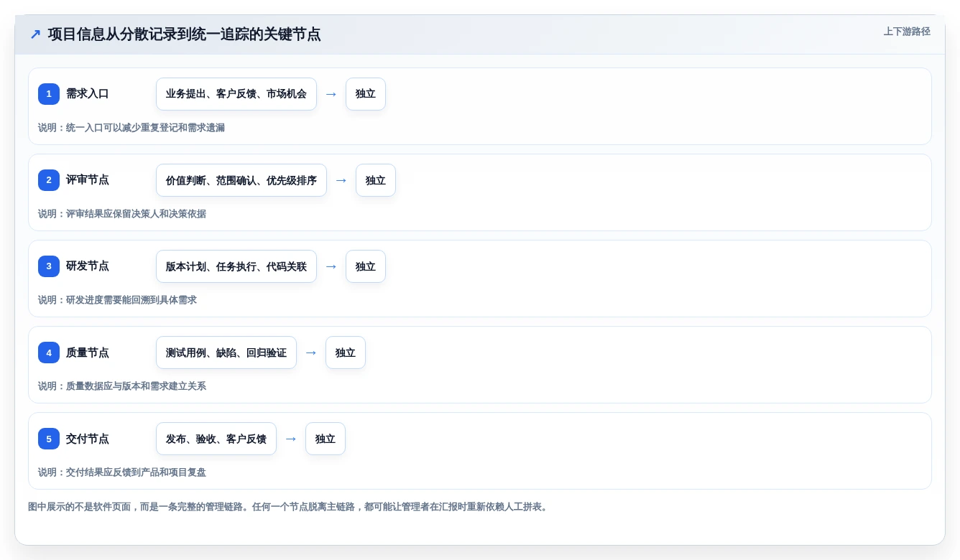
Task: Click the 需求入口 node title
Action: tap(88, 94)
